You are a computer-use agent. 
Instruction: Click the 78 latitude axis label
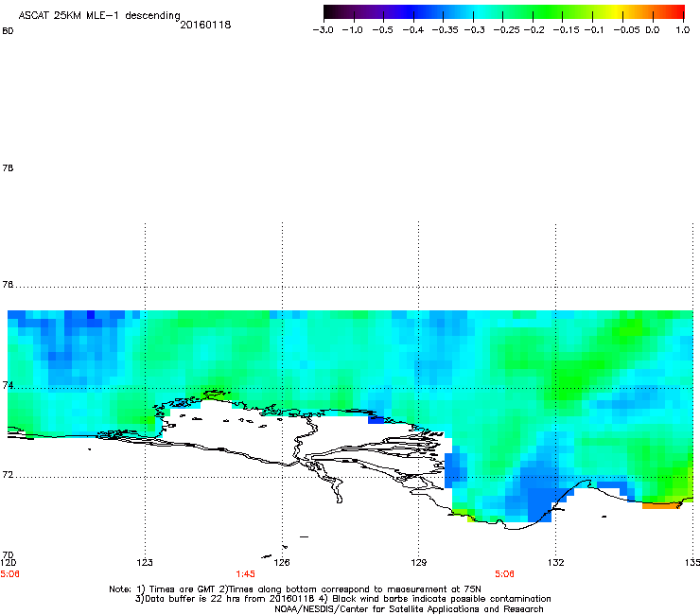coord(8,167)
